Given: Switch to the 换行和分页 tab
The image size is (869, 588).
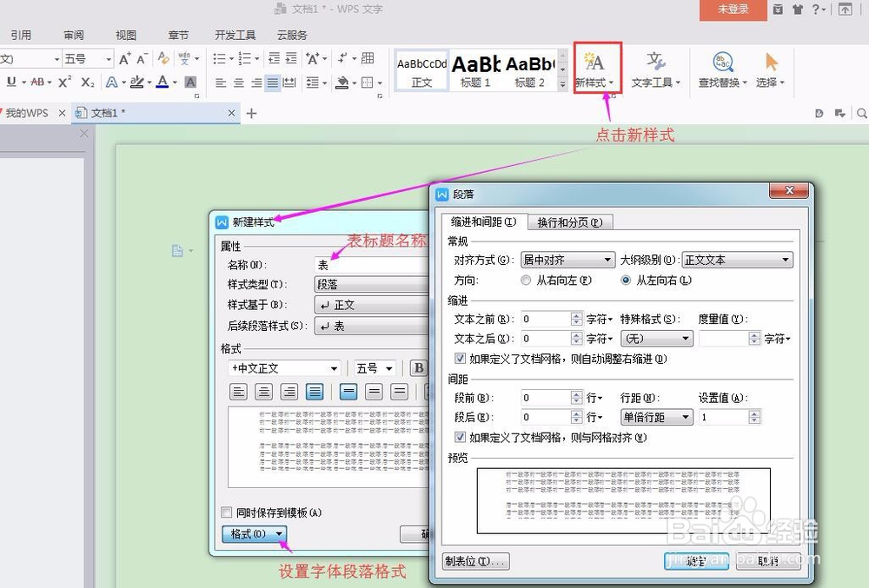Looking at the screenshot, I should click(x=569, y=221).
